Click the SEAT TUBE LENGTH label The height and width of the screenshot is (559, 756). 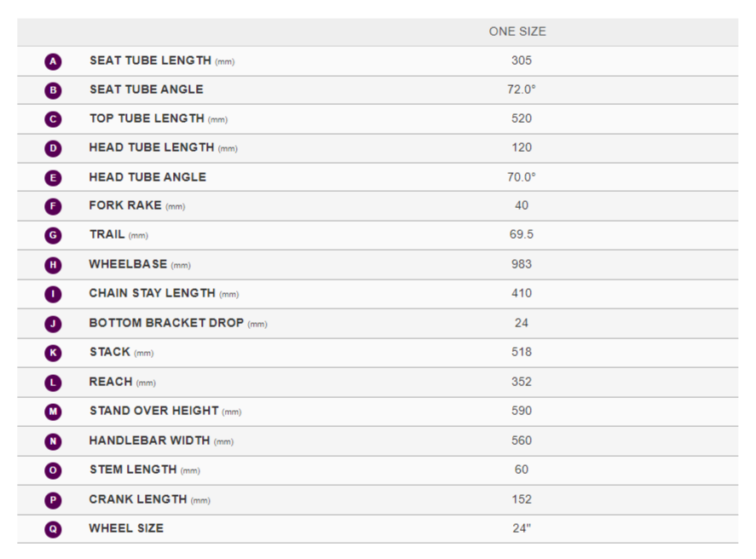click(150, 61)
